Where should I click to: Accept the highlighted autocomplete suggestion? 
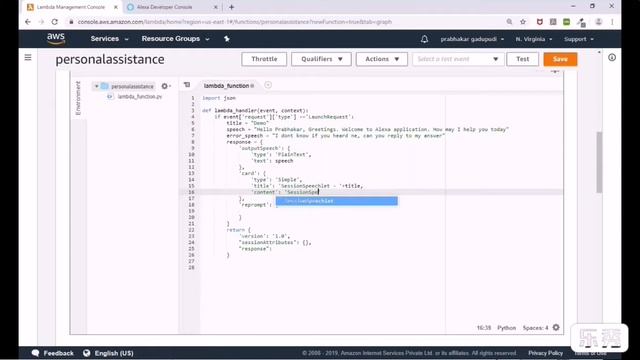pos(336,201)
